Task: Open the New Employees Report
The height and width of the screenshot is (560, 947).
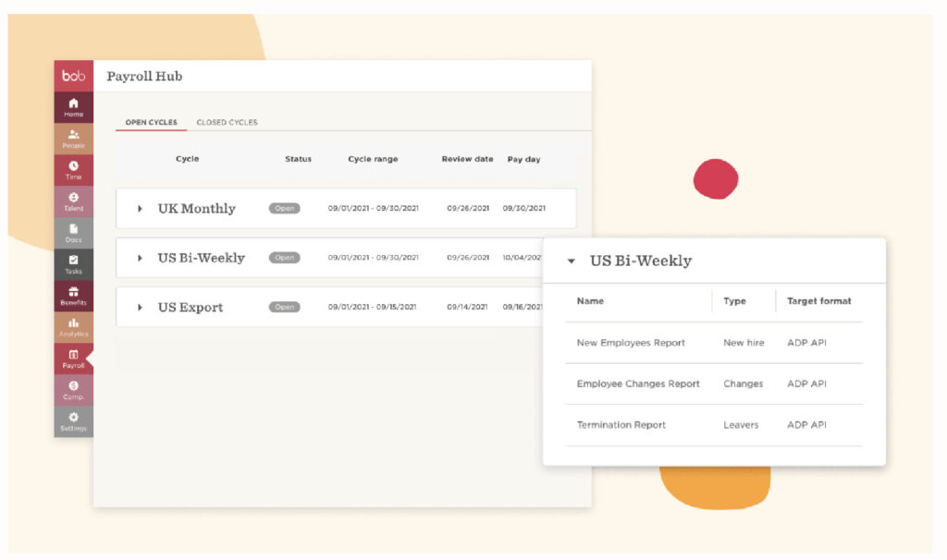Action: coord(631,343)
